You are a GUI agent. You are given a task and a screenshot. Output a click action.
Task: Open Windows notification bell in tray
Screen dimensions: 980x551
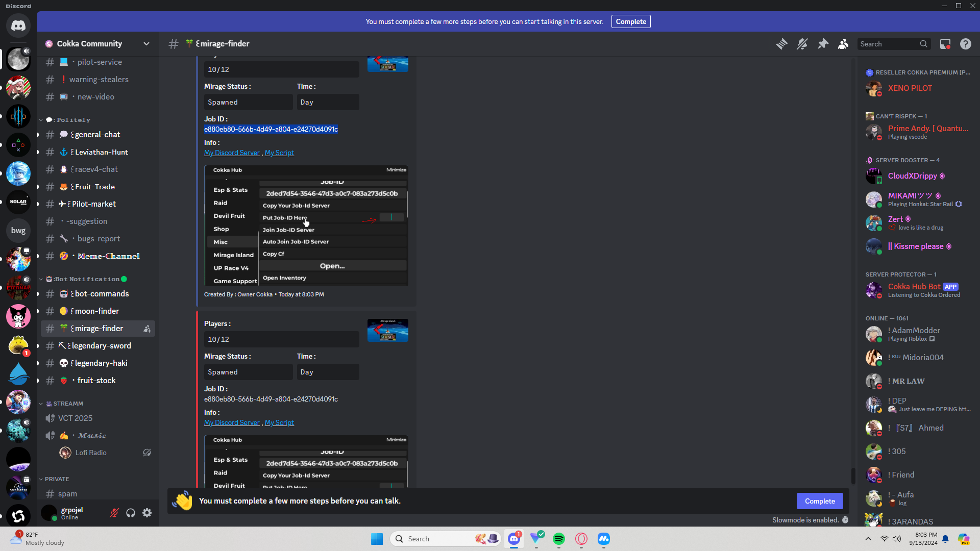click(945, 539)
